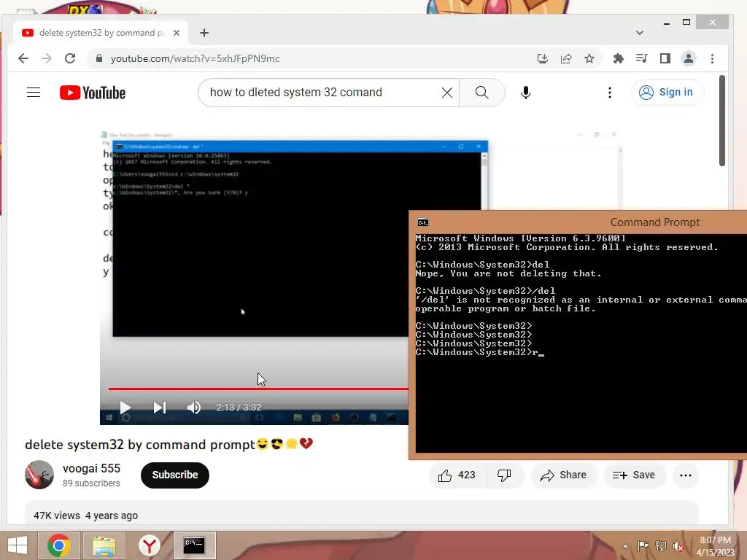Screen dimensions: 747x560
Task: Open the Windows Start button
Action: coord(18,545)
